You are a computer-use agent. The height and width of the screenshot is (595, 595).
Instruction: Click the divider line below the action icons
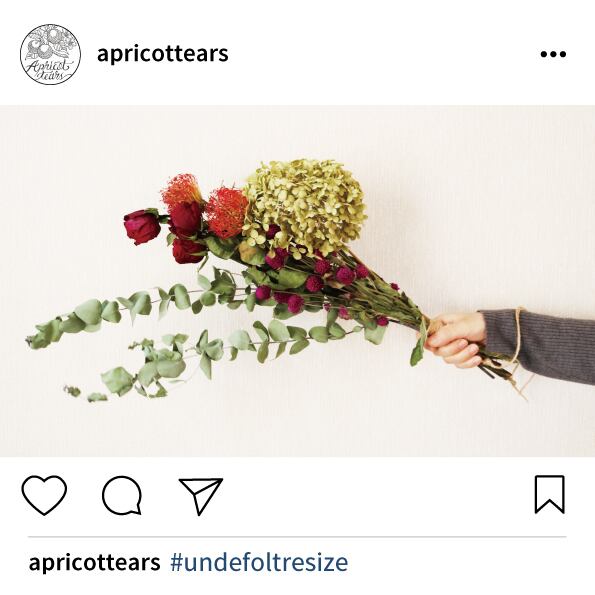click(x=297, y=537)
